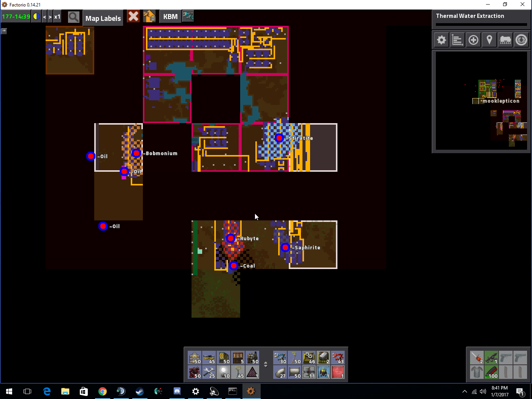Select the straight pipe stack of 50
The width and height of the screenshot is (532, 399).
tap(294, 372)
